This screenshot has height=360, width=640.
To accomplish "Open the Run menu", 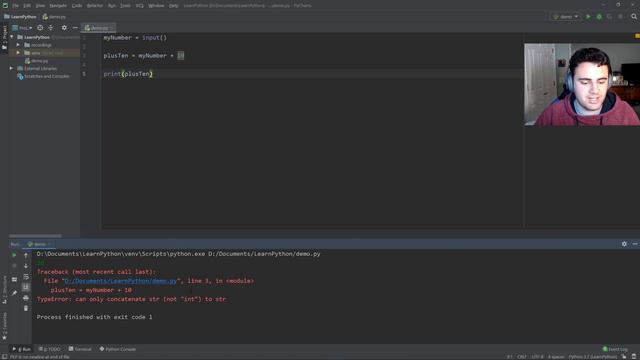I will (111, 6).
